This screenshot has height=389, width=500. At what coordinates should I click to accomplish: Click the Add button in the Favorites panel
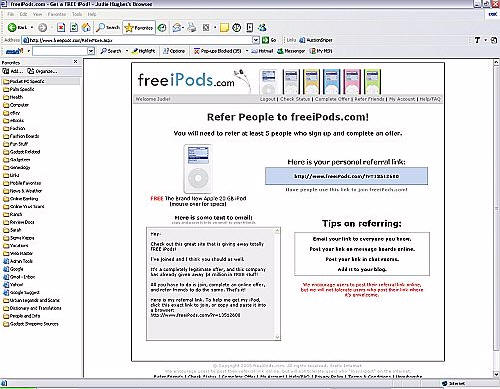[x=12, y=71]
